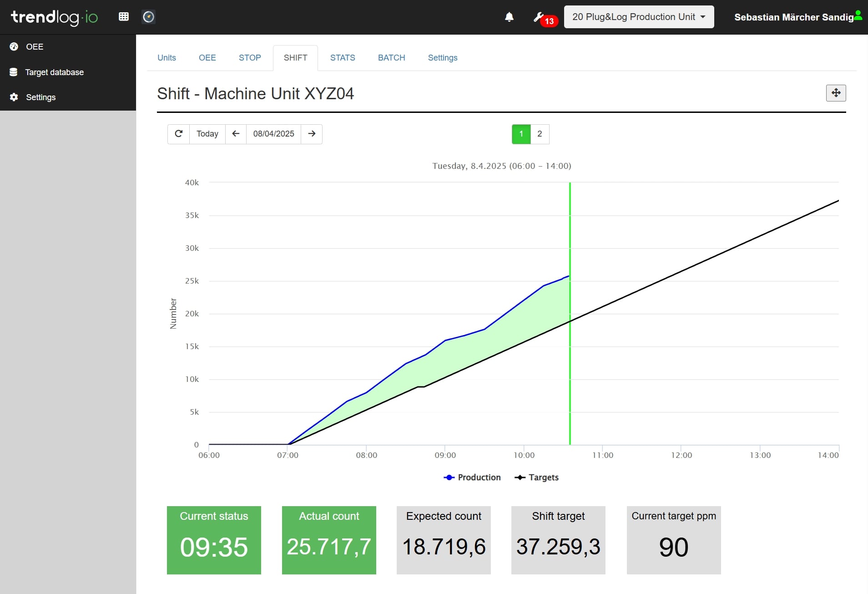Switch to the OEE tab
Screen dimensions: 868x594
point(207,58)
